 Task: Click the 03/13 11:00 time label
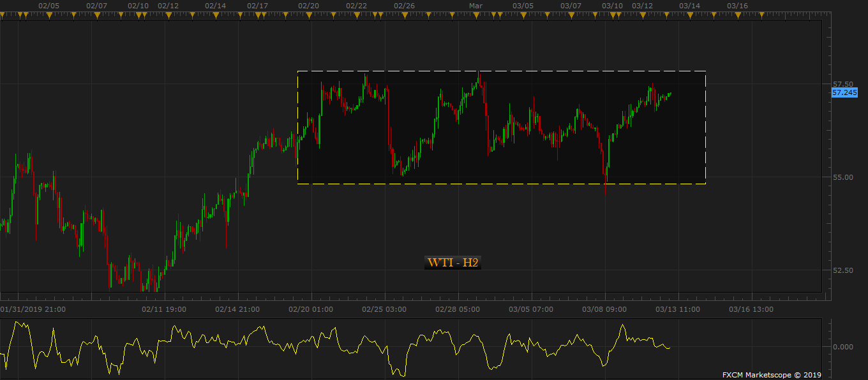click(678, 309)
